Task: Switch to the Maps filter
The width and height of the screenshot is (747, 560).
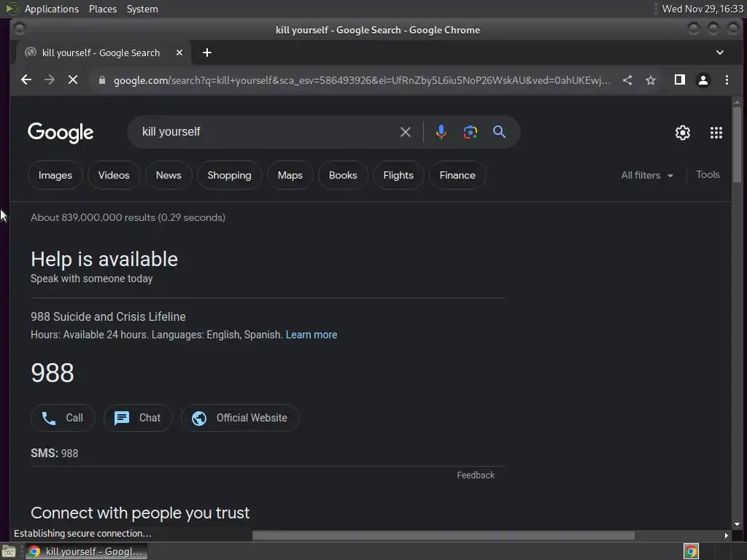Action: pos(290,175)
